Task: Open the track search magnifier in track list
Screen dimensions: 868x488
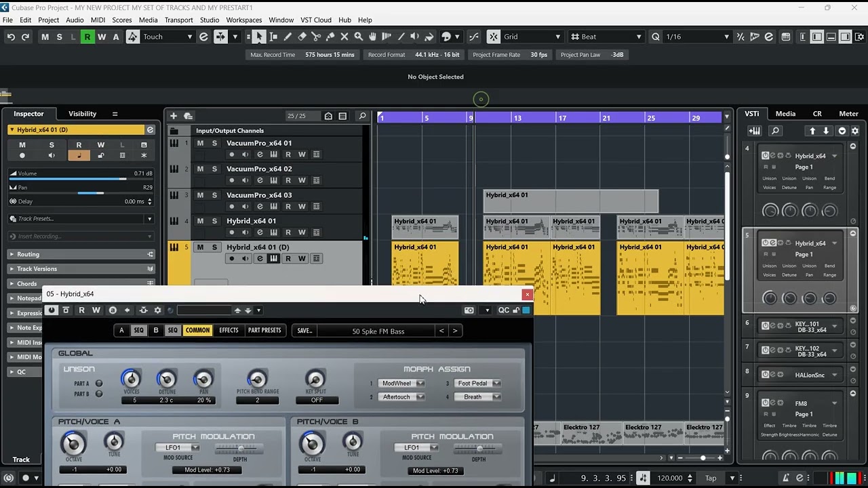Action: click(362, 116)
